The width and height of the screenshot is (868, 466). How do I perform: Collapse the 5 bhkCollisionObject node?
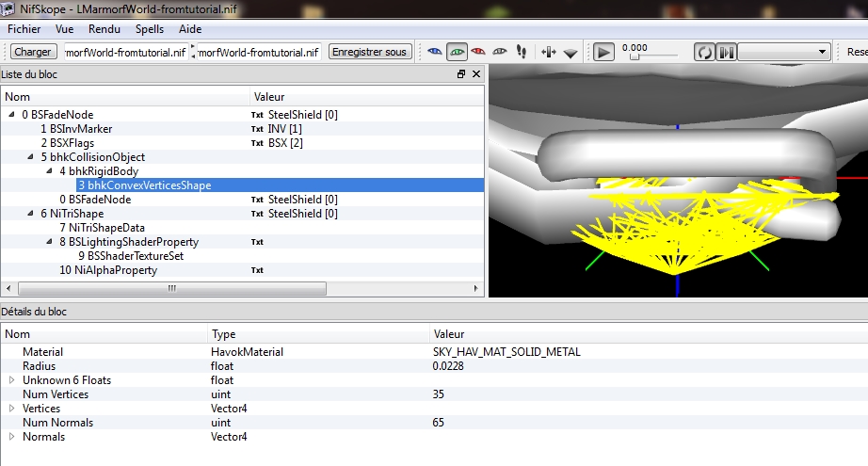(x=30, y=156)
